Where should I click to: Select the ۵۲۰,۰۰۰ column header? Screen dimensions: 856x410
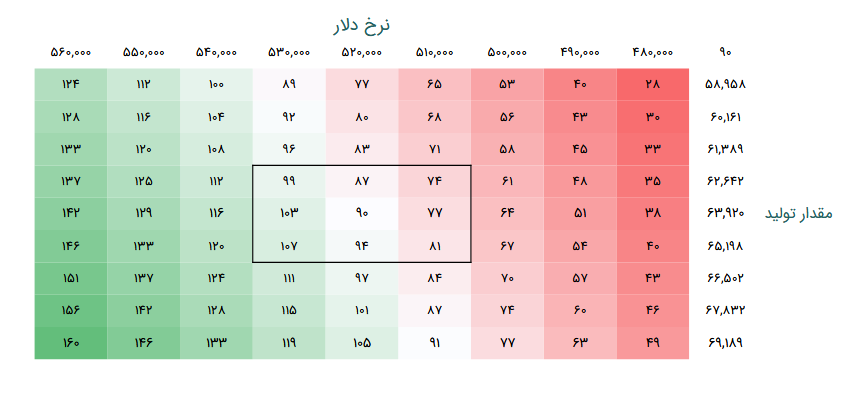362,52
